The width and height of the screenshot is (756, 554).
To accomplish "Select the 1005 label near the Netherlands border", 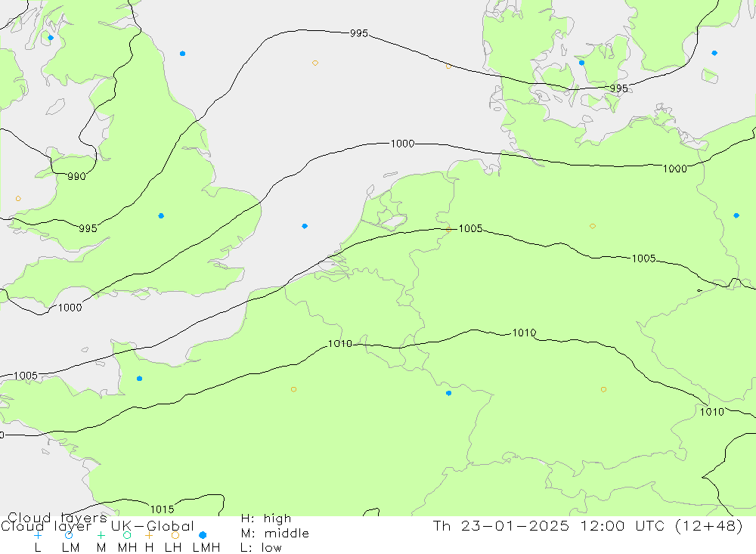I will (x=470, y=228).
